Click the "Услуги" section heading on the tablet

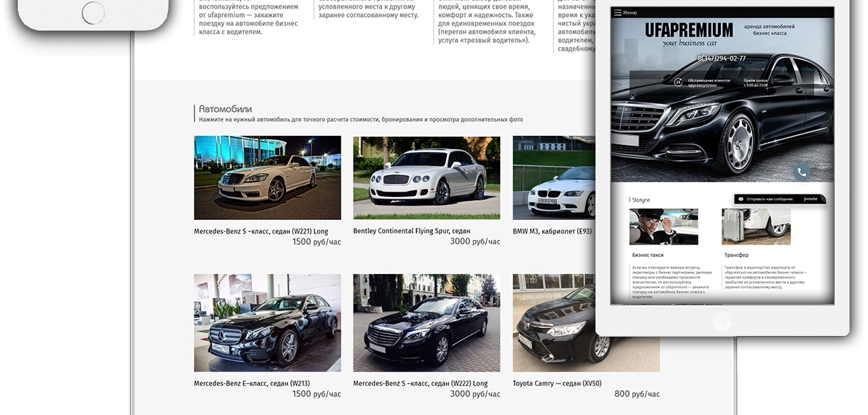coord(640,200)
